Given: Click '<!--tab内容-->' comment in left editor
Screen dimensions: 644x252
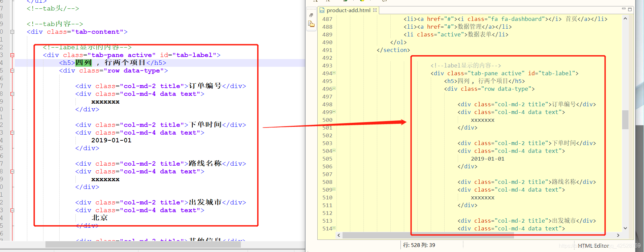Looking at the screenshot, I should tap(55, 24).
